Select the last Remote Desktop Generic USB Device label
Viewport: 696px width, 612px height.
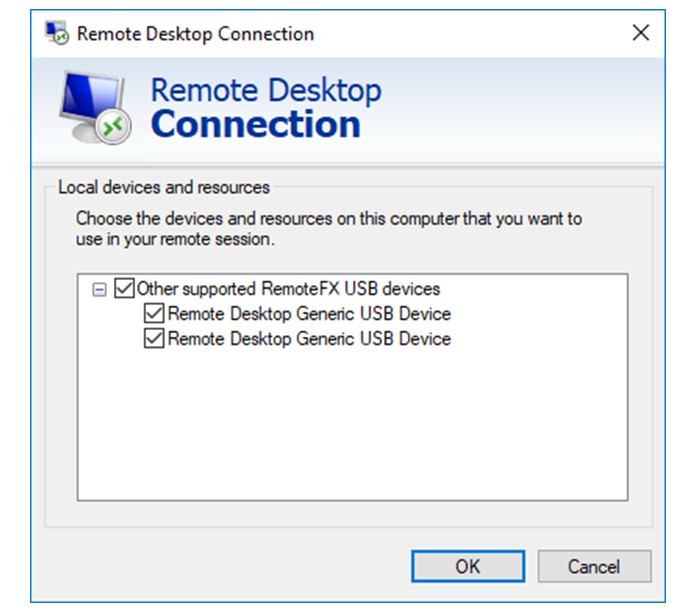[x=309, y=338]
